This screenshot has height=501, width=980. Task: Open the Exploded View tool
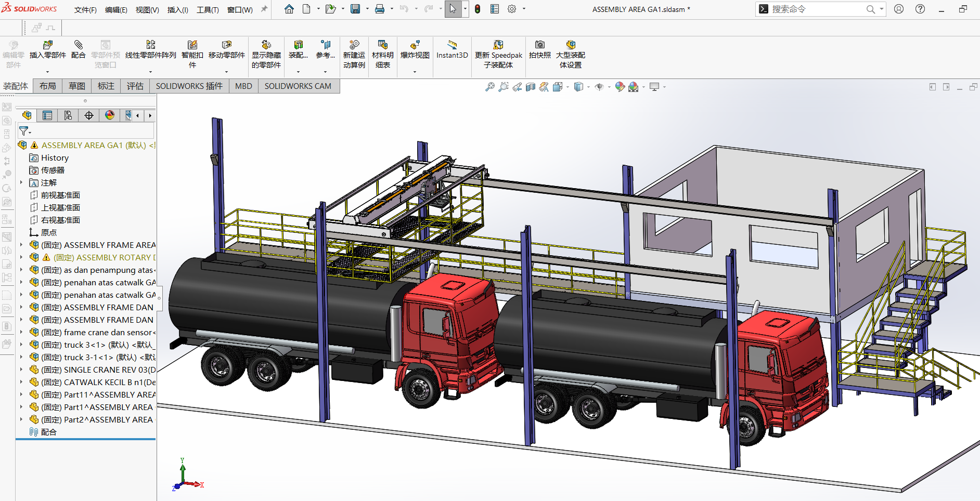415,45
